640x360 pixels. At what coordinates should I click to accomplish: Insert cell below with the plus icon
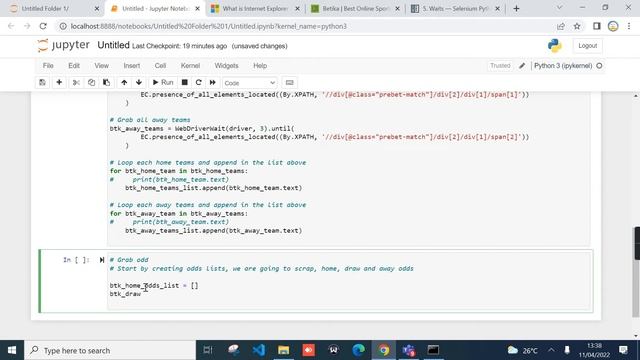click(59, 82)
